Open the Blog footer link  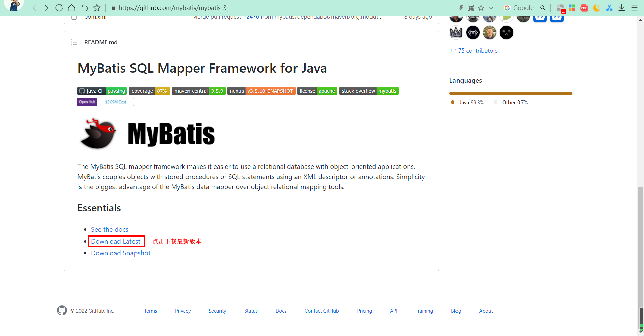point(456,311)
